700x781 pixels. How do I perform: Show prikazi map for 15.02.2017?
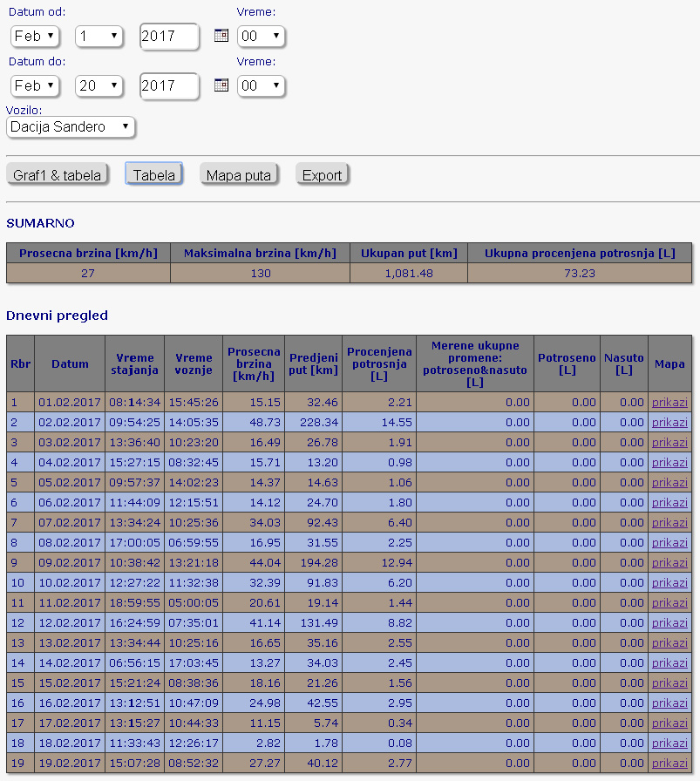[x=669, y=683]
